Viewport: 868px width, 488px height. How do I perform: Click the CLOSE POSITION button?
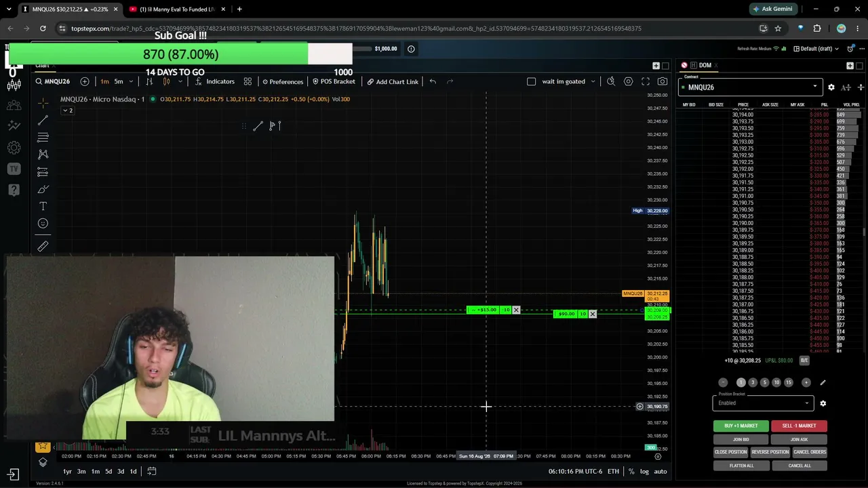pyautogui.click(x=730, y=452)
